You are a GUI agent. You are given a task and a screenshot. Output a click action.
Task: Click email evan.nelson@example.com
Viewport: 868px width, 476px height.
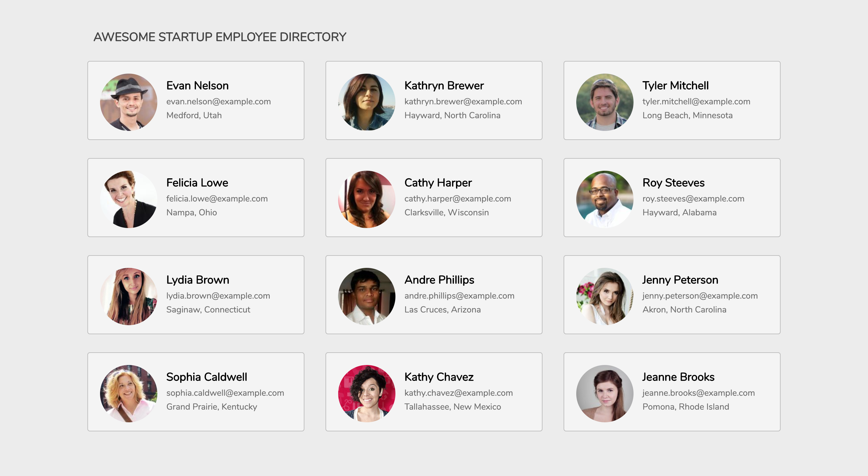coord(219,102)
